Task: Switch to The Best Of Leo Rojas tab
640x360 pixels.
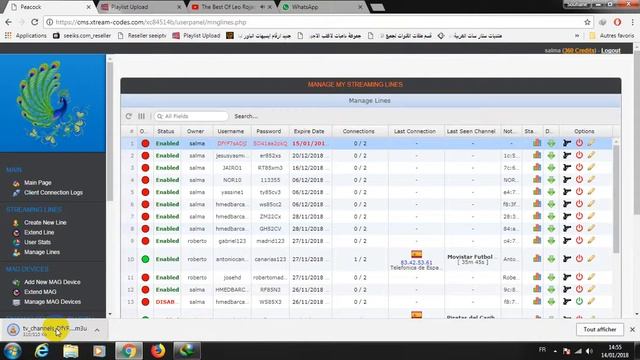Action: point(232,7)
